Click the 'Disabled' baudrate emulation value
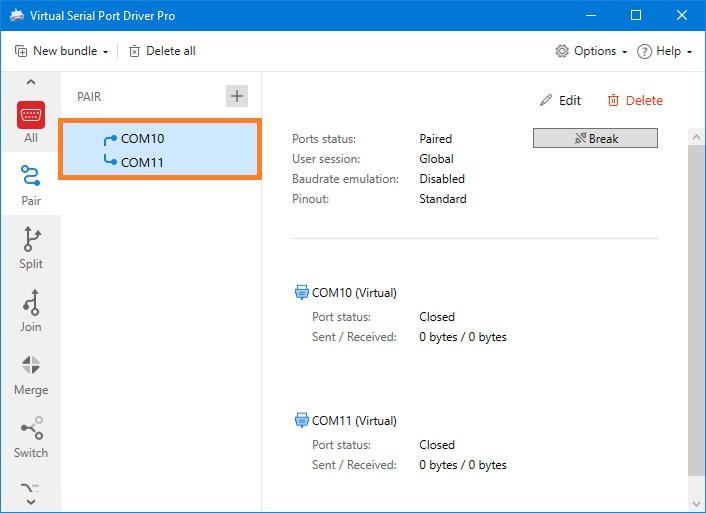Image resolution: width=706 pixels, height=513 pixels. (x=442, y=179)
